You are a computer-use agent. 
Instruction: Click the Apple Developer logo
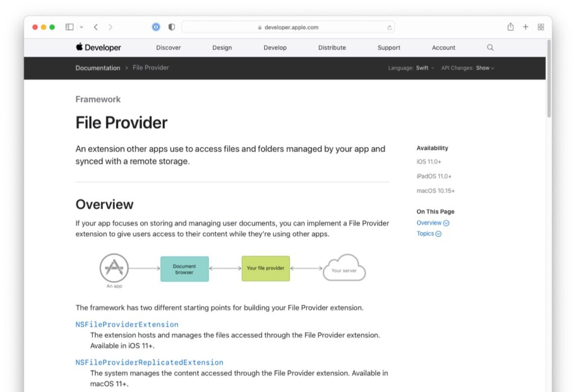point(98,47)
